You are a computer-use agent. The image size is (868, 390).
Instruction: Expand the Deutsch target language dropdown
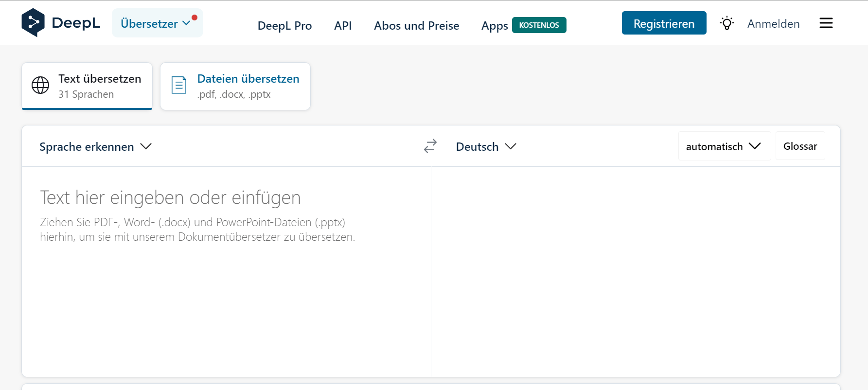pyautogui.click(x=486, y=146)
